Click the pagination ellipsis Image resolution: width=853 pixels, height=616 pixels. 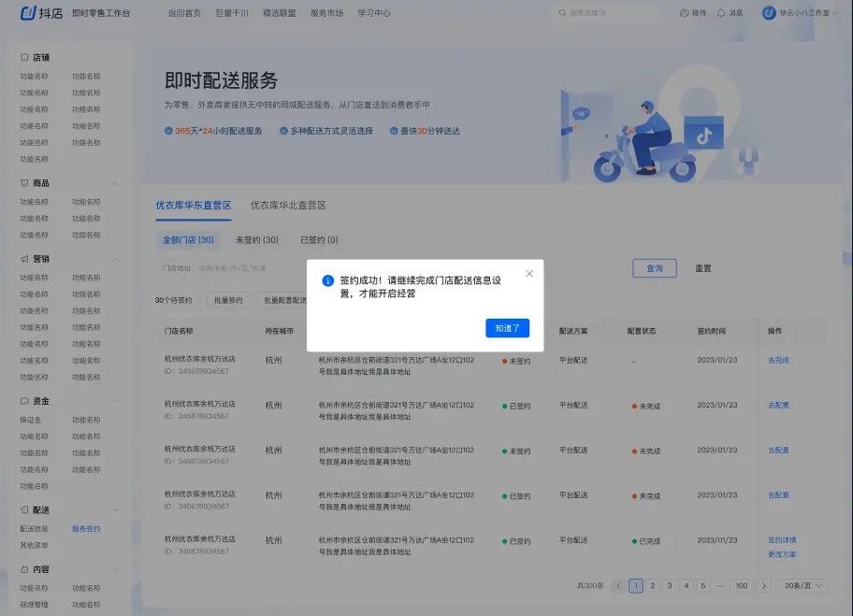coord(720,585)
